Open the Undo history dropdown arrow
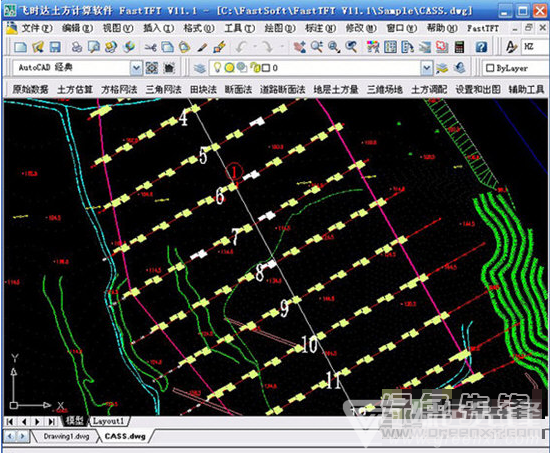This screenshot has width=550, height=453. point(255,46)
